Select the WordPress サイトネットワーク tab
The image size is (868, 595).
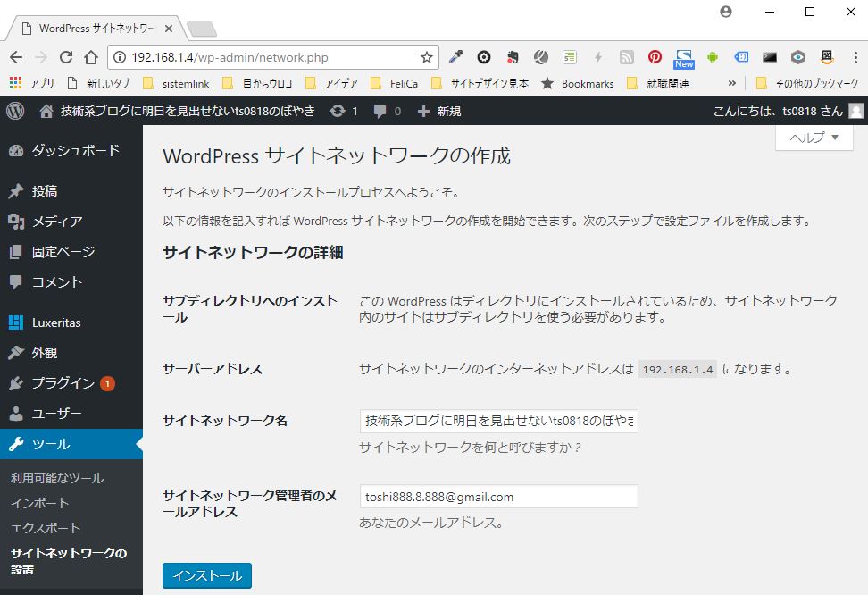98,29
